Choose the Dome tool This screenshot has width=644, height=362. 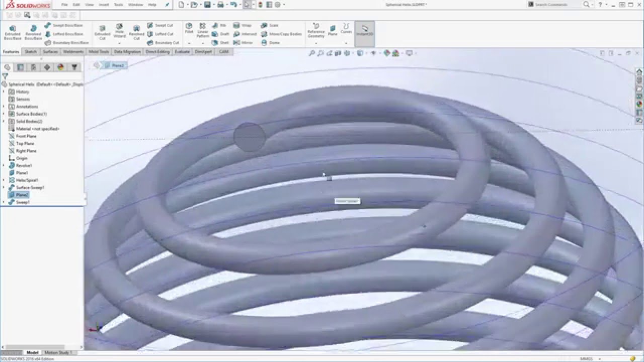[x=270, y=43]
